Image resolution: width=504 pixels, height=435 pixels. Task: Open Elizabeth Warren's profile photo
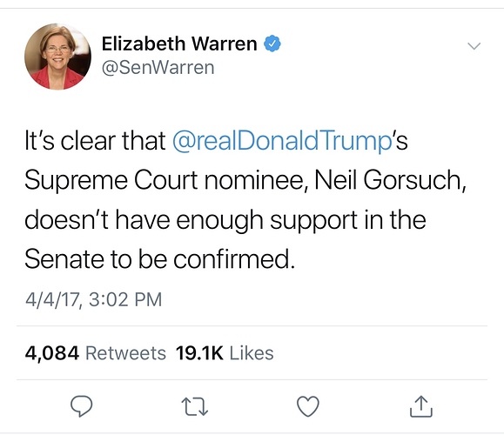[57, 57]
